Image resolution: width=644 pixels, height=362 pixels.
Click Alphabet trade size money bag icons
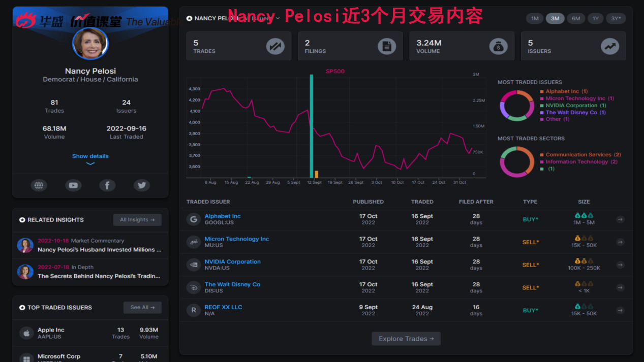584,216
